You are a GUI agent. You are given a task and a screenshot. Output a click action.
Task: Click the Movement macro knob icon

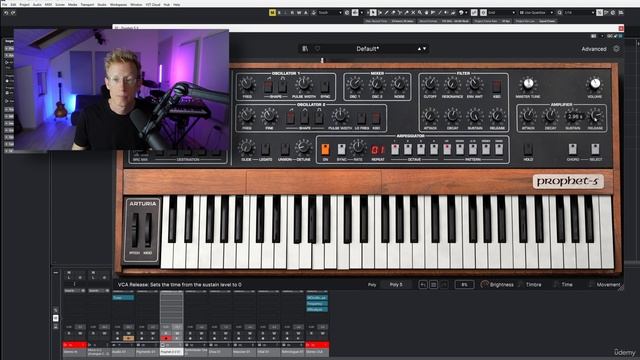(x=592, y=284)
